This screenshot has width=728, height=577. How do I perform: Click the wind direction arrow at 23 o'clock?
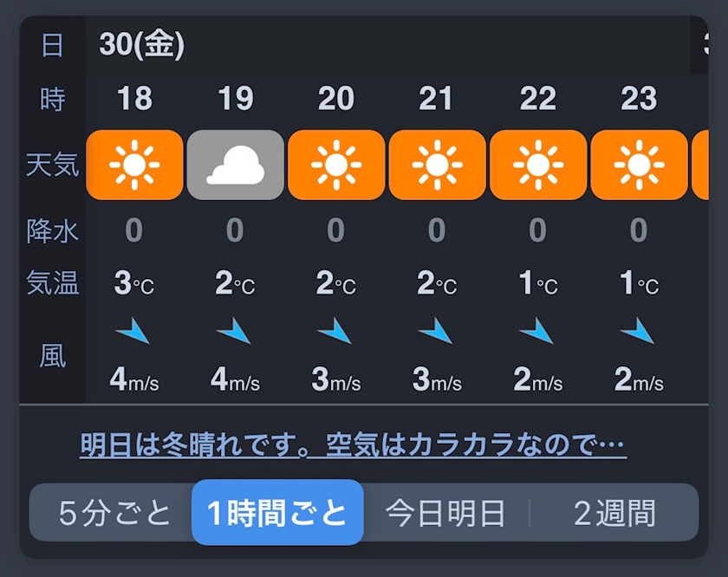(637, 330)
